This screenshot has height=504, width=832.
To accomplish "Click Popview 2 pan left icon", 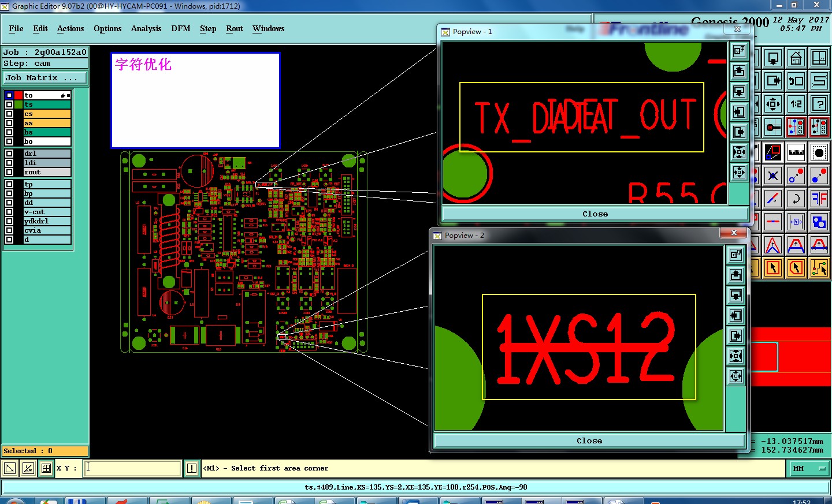I will pyautogui.click(x=736, y=315).
